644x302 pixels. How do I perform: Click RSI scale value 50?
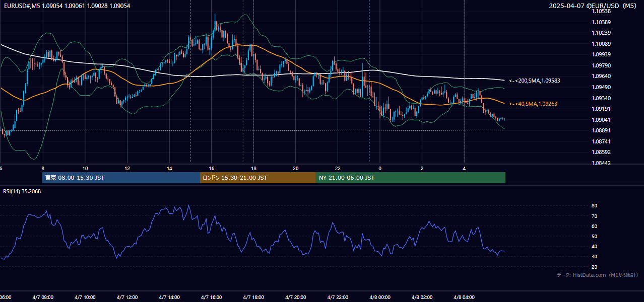point(594,237)
